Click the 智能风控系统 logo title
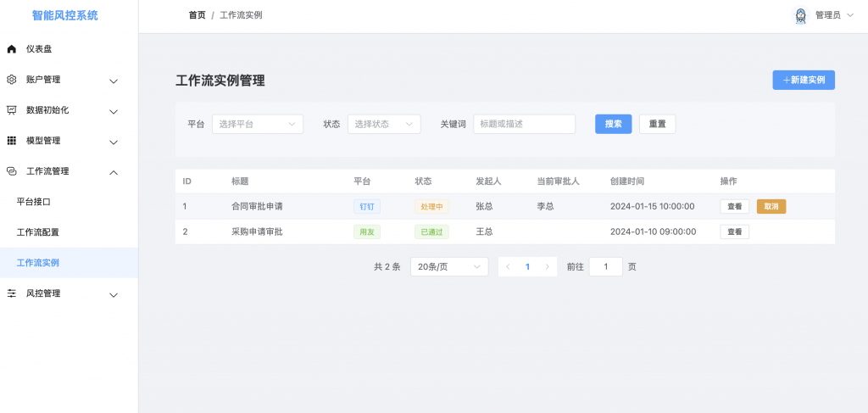This screenshot has width=868, height=413. coord(65,15)
